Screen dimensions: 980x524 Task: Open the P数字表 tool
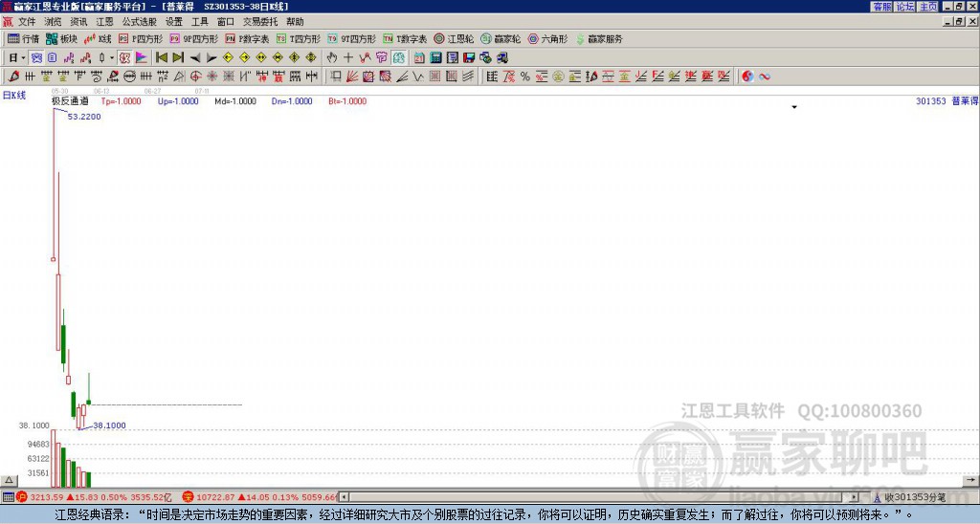(x=247, y=38)
